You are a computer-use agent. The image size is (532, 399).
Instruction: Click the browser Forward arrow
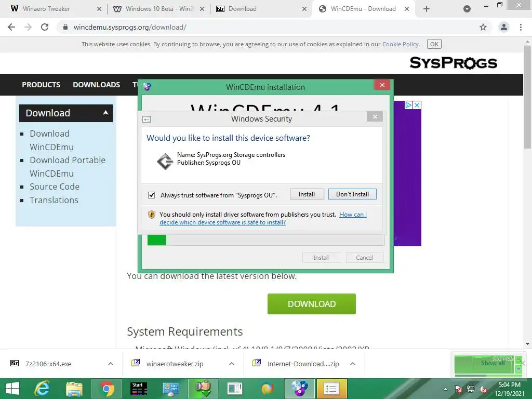click(28, 27)
